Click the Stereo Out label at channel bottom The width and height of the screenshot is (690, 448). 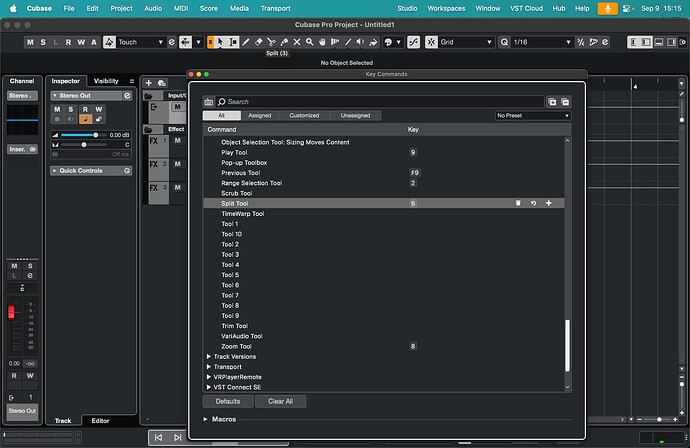click(x=22, y=411)
